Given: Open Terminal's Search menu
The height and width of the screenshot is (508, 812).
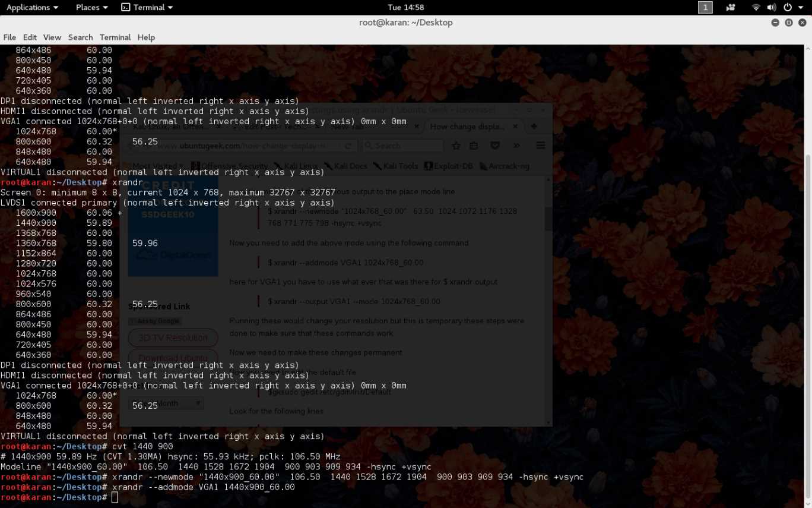Looking at the screenshot, I should (x=80, y=37).
